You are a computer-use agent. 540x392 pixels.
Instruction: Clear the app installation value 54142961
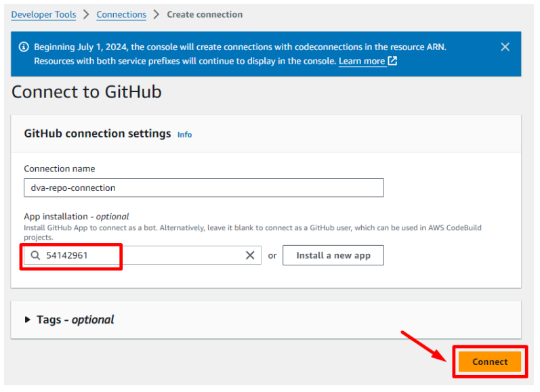(x=250, y=255)
